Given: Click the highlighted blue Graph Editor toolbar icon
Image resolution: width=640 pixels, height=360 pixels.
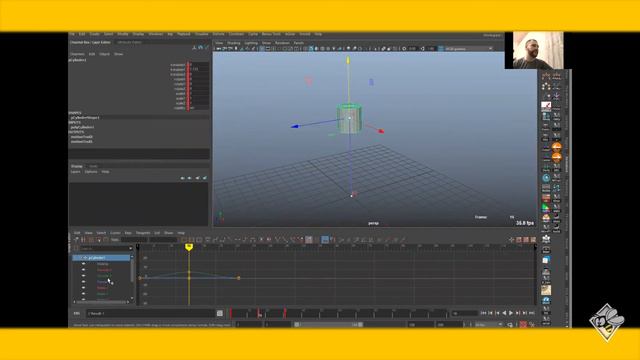Looking at the screenshot, I should pos(325,240).
